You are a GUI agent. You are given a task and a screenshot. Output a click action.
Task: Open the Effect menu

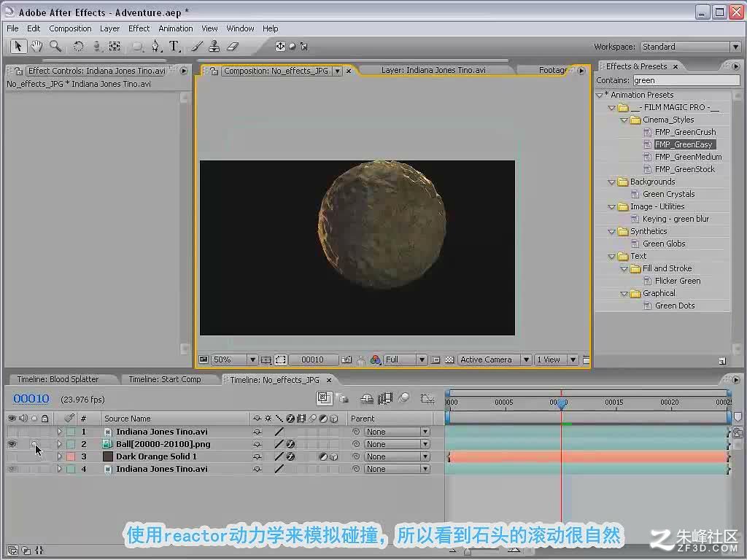point(139,28)
